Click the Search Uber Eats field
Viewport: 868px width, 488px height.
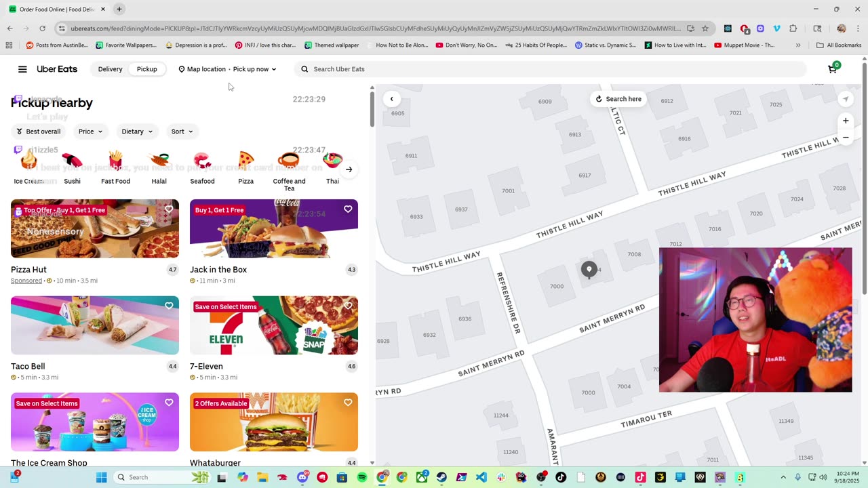click(x=551, y=69)
